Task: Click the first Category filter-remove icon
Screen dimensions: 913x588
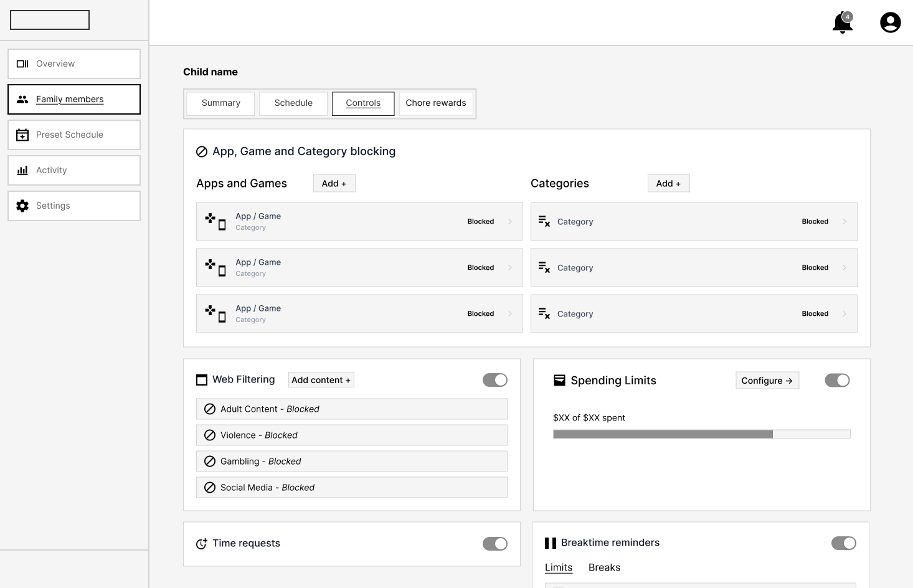Action: coord(544,221)
